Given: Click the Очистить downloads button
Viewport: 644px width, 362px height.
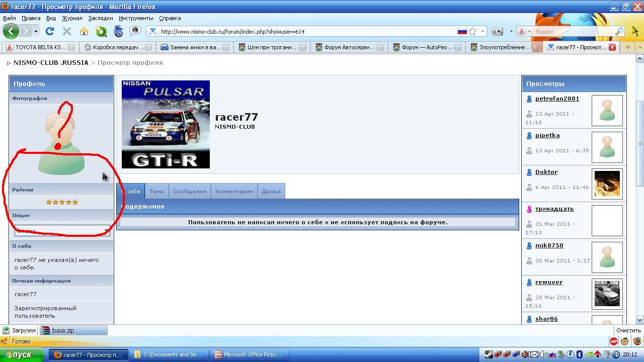Looking at the screenshot, I should (628, 330).
